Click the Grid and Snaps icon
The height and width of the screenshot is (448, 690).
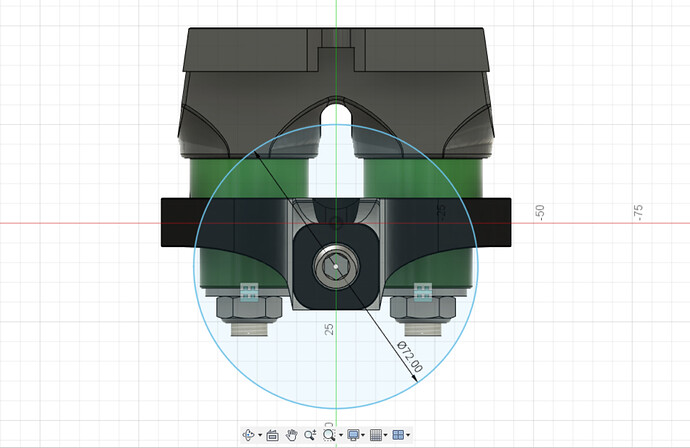coord(376,435)
